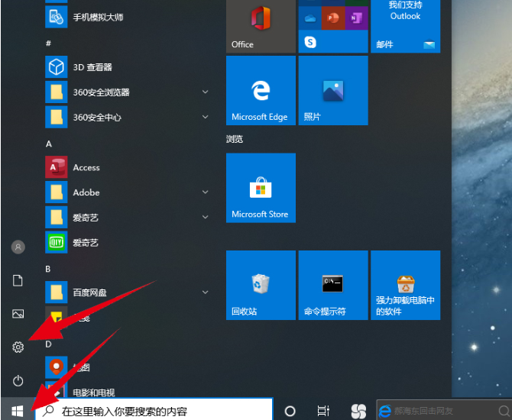This screenshot has height=420, width=512.
Task: Open 电影和电视 app entry
Action: click(x=127, y=390)
